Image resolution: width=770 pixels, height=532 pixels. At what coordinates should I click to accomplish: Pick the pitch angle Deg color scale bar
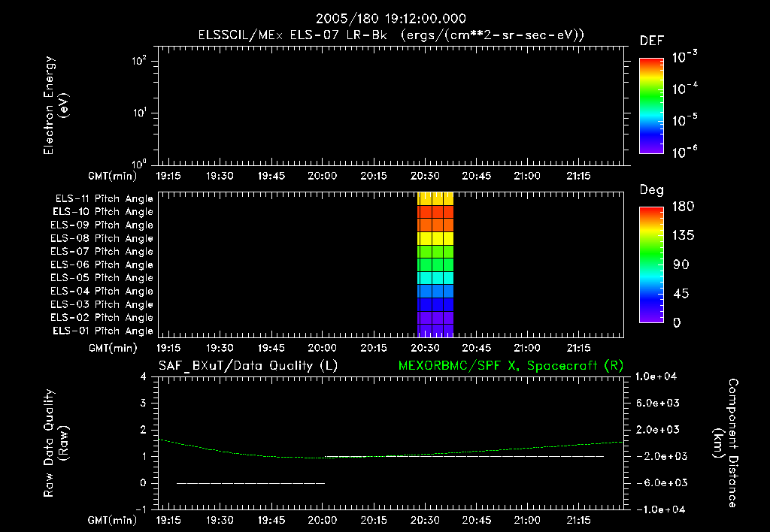(x=651, y=264)
